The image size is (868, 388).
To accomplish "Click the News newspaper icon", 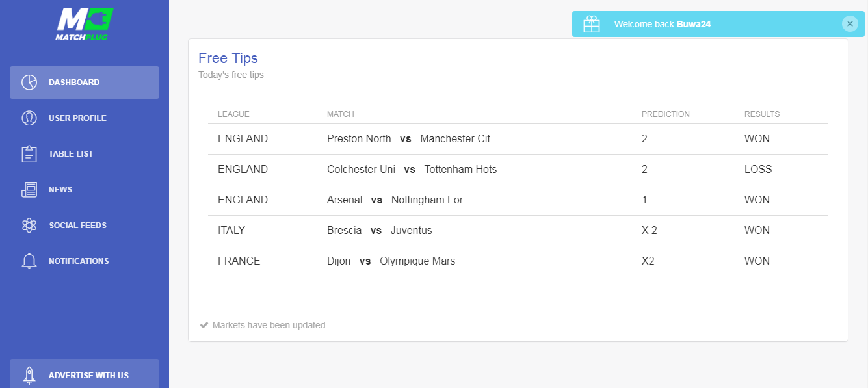I will [x=29, y=190].
